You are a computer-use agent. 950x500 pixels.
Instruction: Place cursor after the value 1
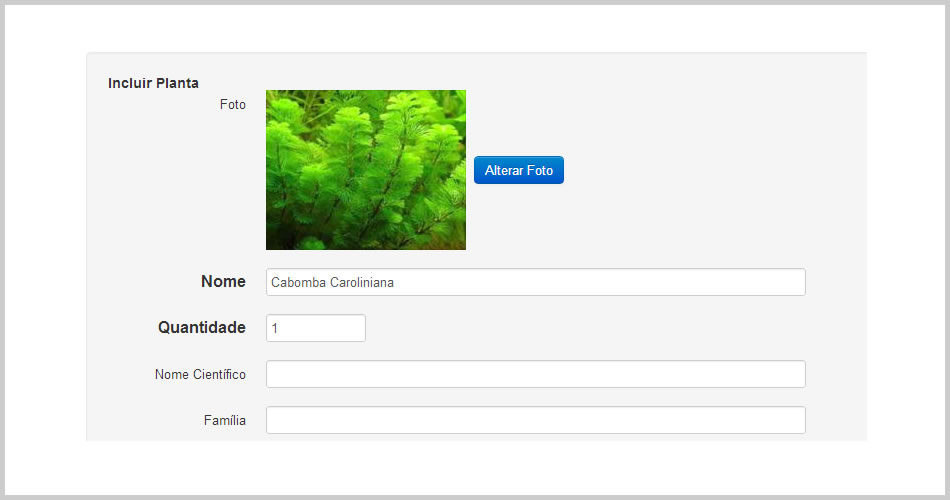(x=279, y=328)
